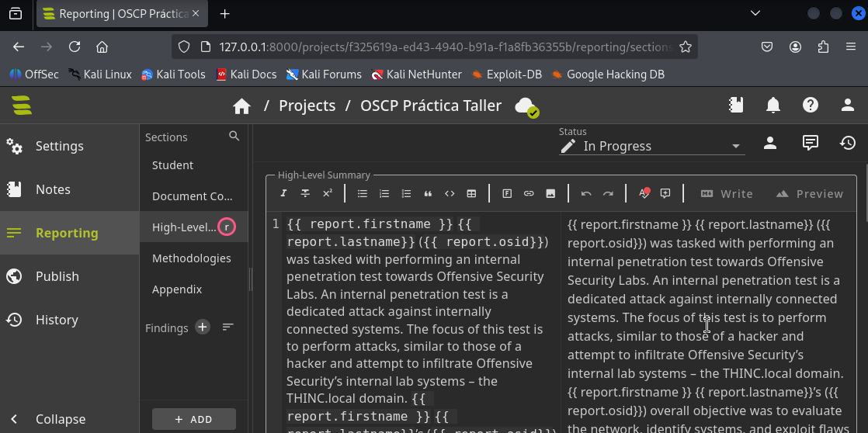Go back in browser

(x=19, y=47)
